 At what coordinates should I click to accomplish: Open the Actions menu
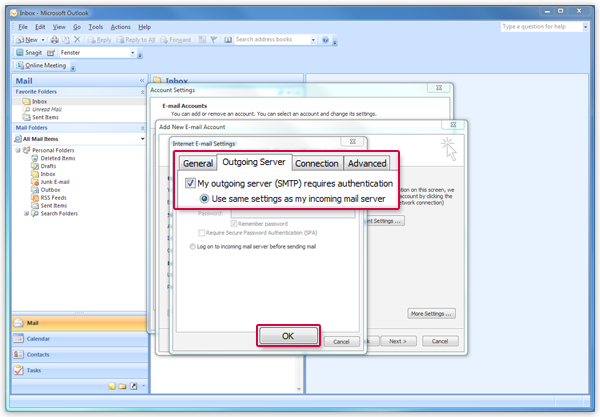(x=121, y=27)
